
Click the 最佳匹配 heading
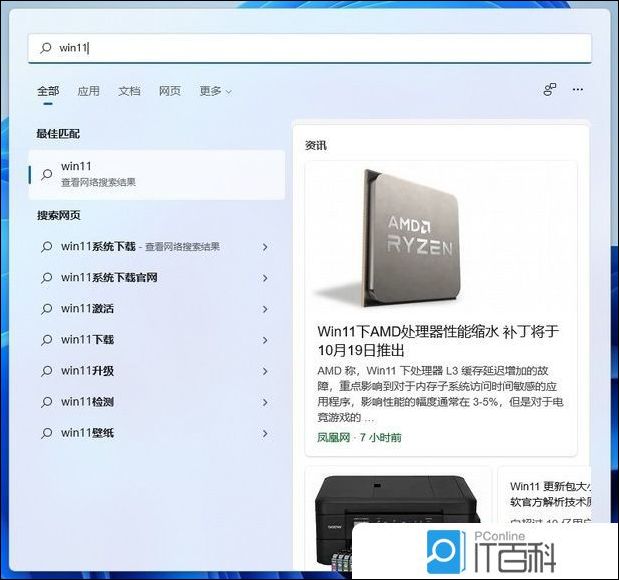(58, 134)
